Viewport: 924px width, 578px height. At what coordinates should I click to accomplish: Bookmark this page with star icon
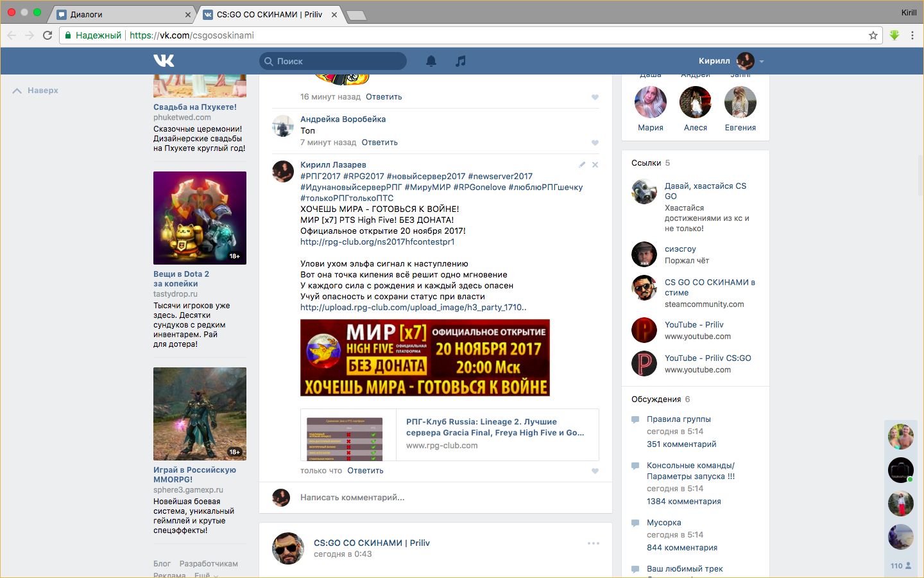(873, 35)
